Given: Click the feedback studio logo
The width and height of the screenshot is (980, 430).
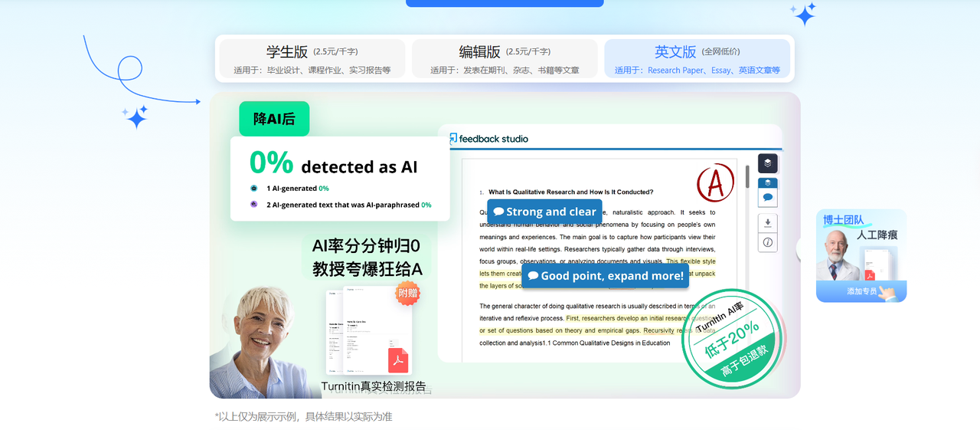Looking at the screenshot, I should 488,139.
